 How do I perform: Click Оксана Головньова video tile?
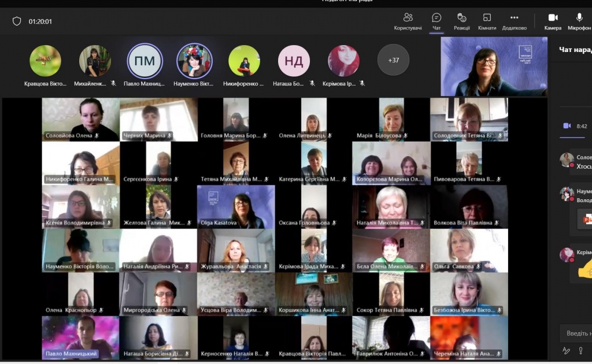[314, 207]
